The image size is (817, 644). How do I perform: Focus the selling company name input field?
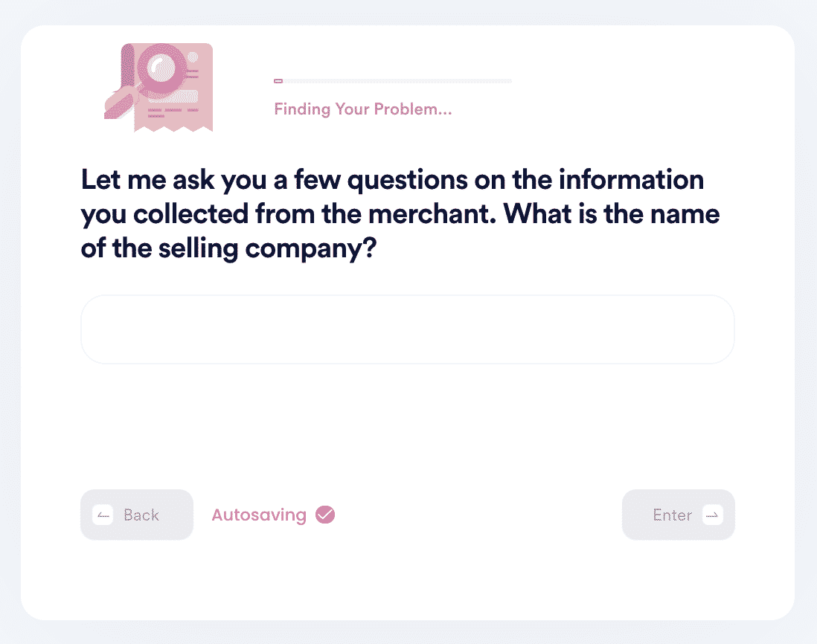pyautogui.click(x=408, y=329)
